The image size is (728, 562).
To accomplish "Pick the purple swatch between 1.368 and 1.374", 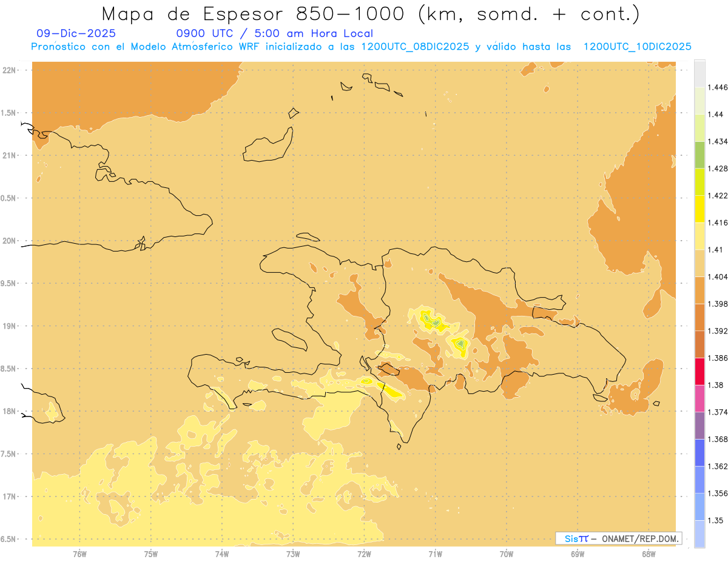I will [699, 426].
